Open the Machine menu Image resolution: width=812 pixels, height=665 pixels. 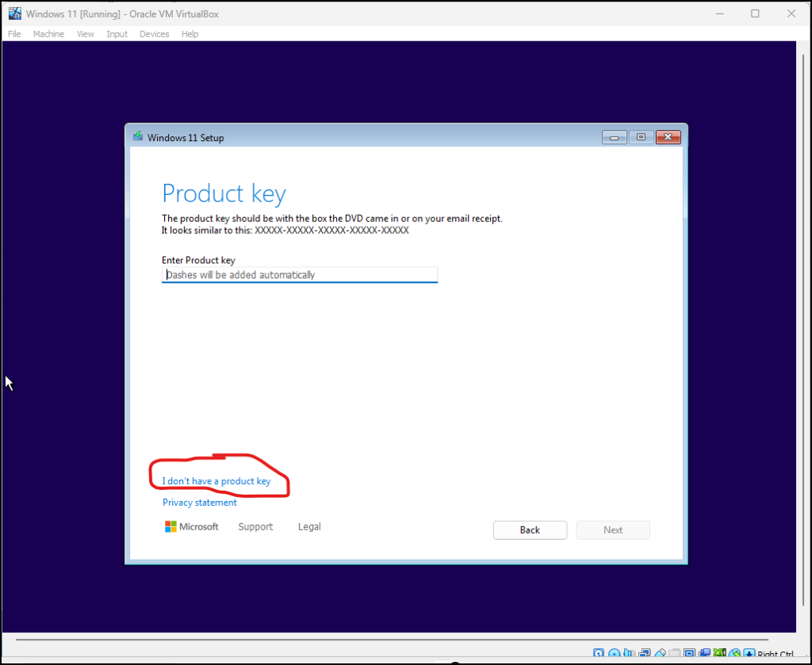[48, 33]
